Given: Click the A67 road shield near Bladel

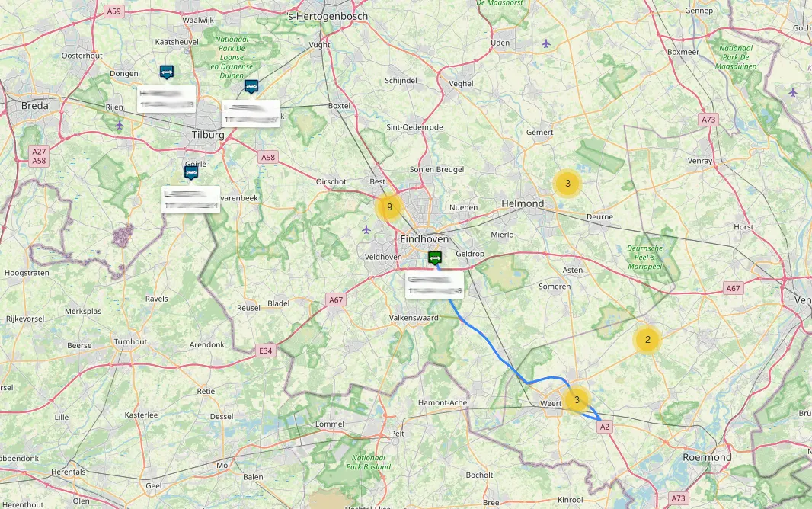Looking at the screenshot, I should coord(336,299).
